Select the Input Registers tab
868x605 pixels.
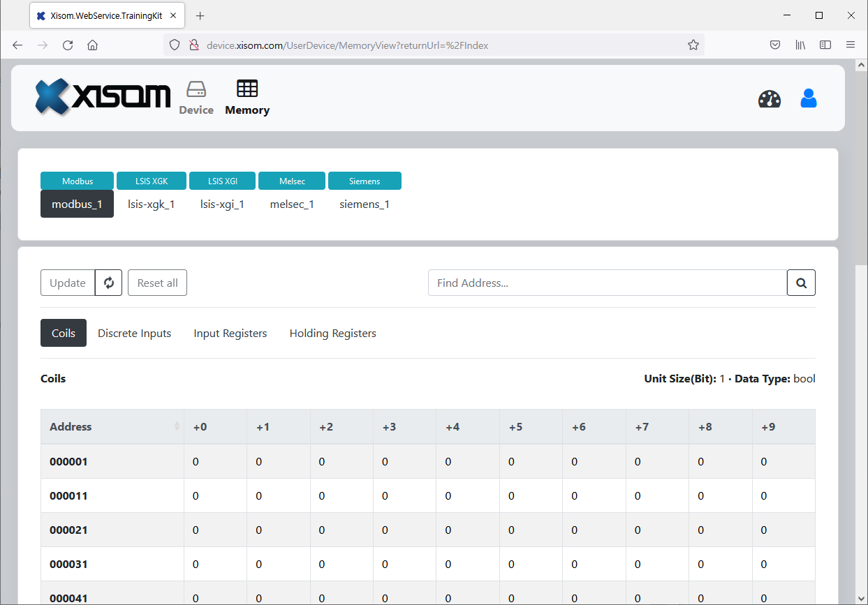point(230,333)
